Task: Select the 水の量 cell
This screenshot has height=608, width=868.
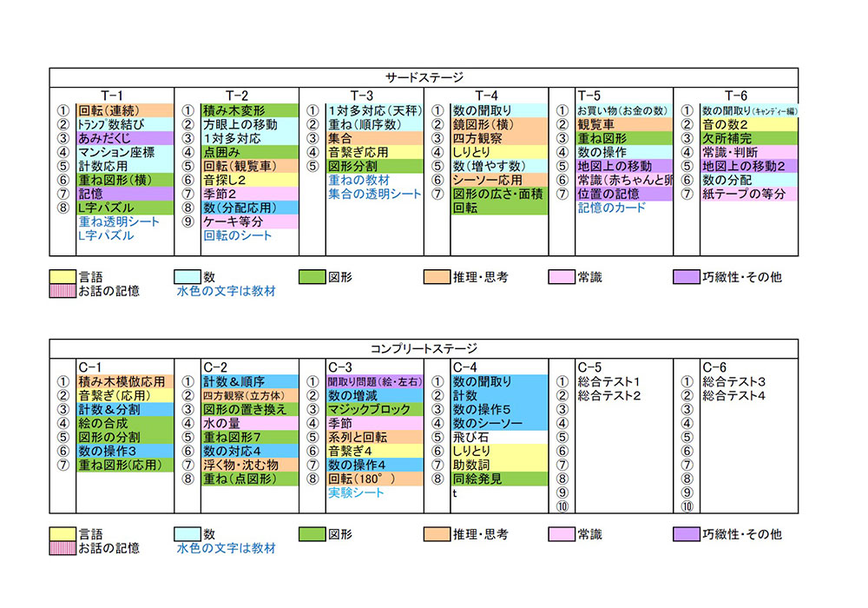Action: 250,423
